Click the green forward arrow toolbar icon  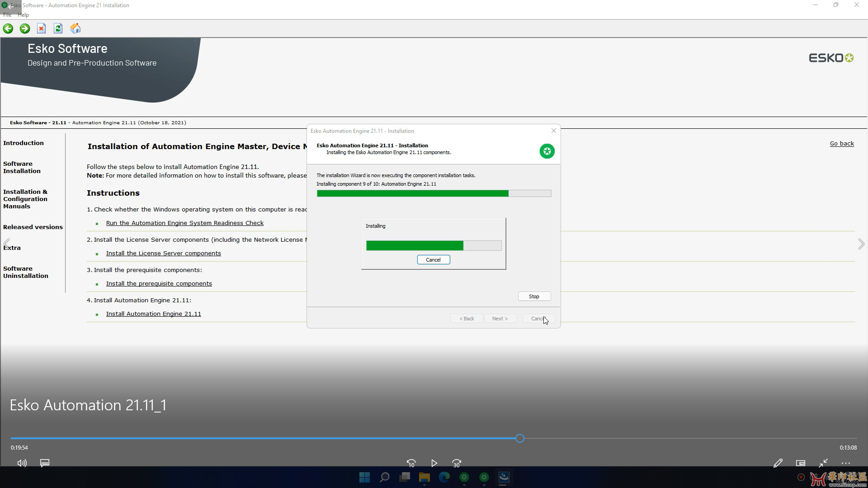[x=25, y=28]
